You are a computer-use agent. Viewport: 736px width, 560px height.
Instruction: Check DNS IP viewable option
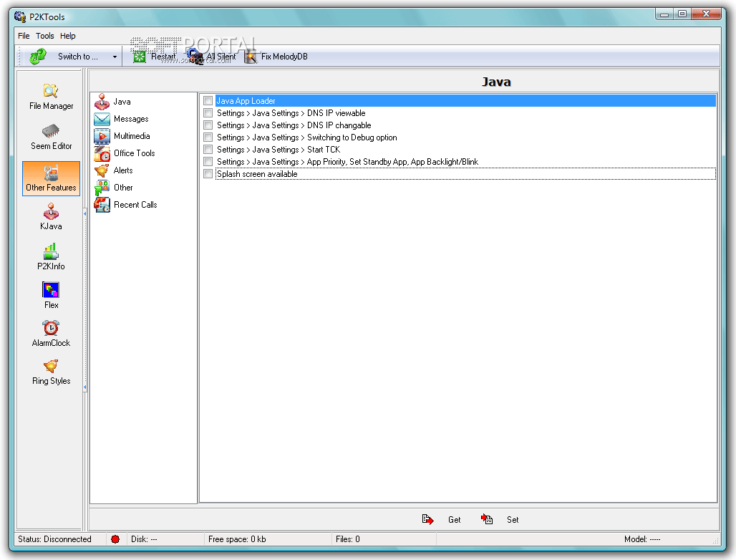208,113
